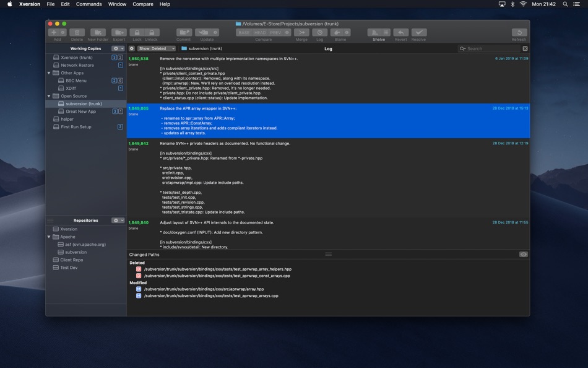Open the Compare menu in menu bar

[x=143, y=4]
